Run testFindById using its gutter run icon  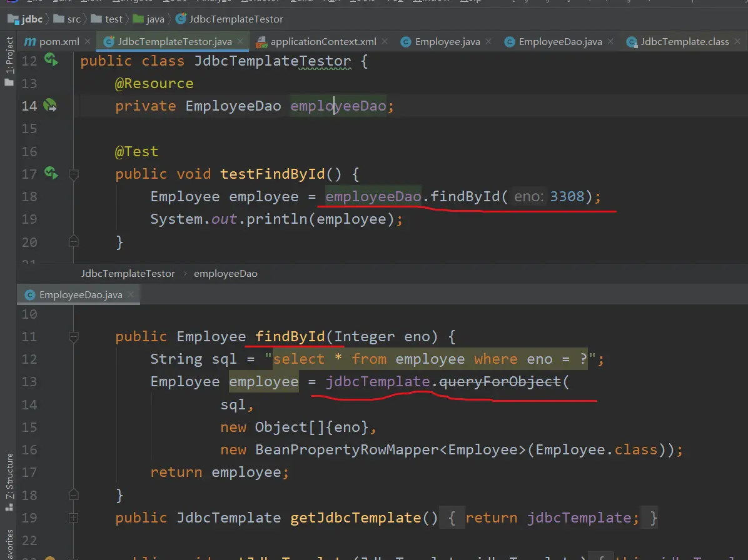click(x=51, y=173)
